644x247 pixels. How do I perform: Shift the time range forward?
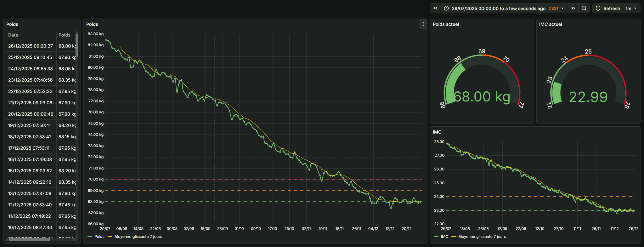coord(573,9)
